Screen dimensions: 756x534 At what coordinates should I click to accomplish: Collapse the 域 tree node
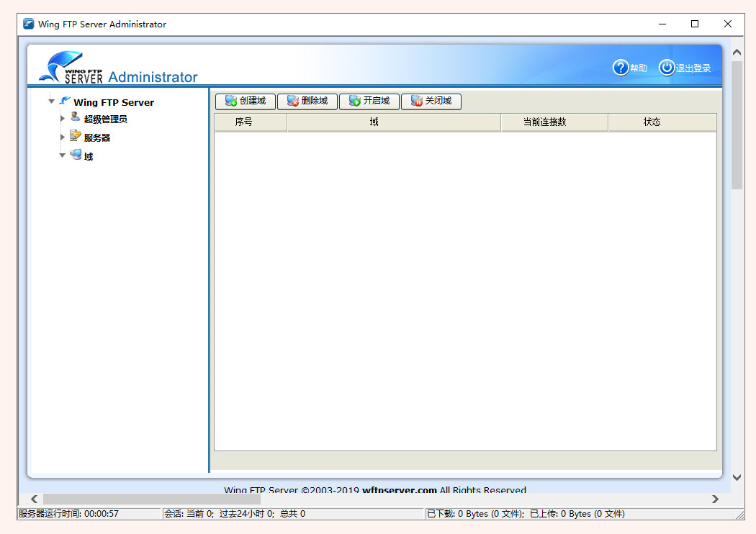(x=62, y=155)
